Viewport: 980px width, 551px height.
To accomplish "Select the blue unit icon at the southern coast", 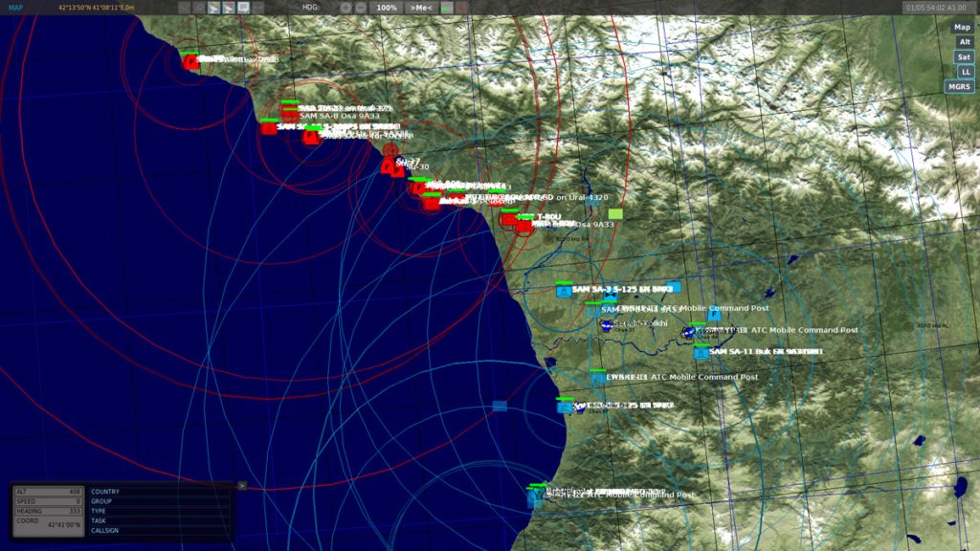I will (x=534, y=496).
